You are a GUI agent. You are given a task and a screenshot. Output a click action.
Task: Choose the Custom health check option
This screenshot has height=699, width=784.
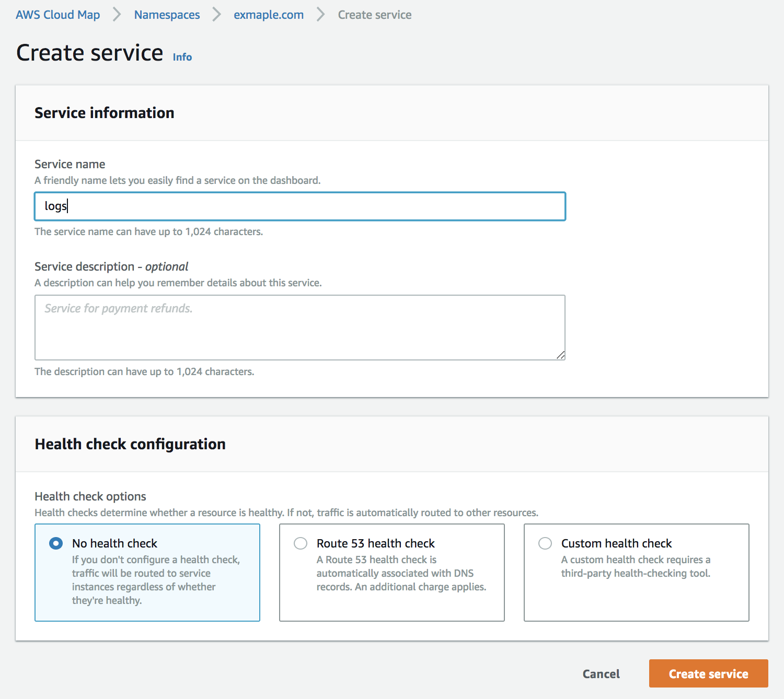coord(545,543)
